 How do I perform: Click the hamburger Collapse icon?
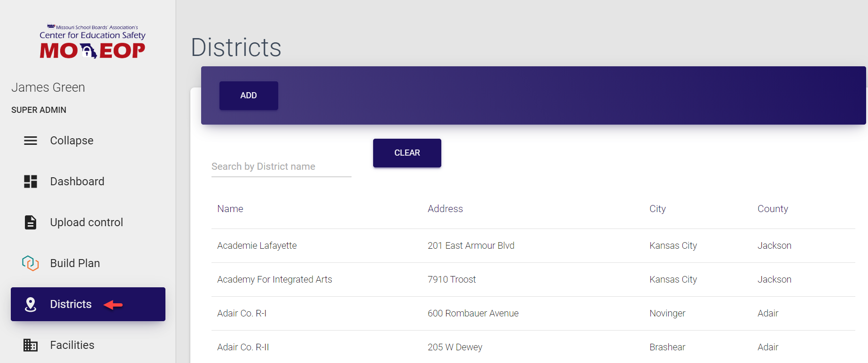point(31,141)
